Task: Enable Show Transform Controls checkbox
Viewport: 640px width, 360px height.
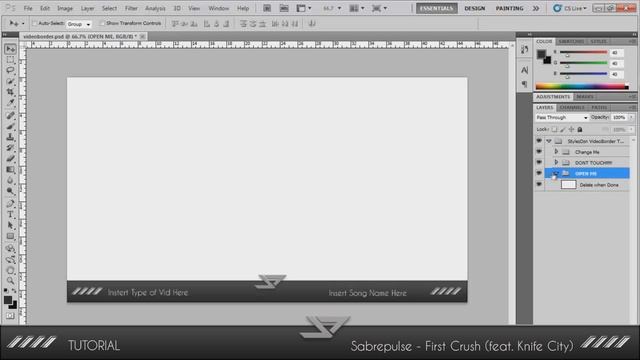Action: coord(102,23)
